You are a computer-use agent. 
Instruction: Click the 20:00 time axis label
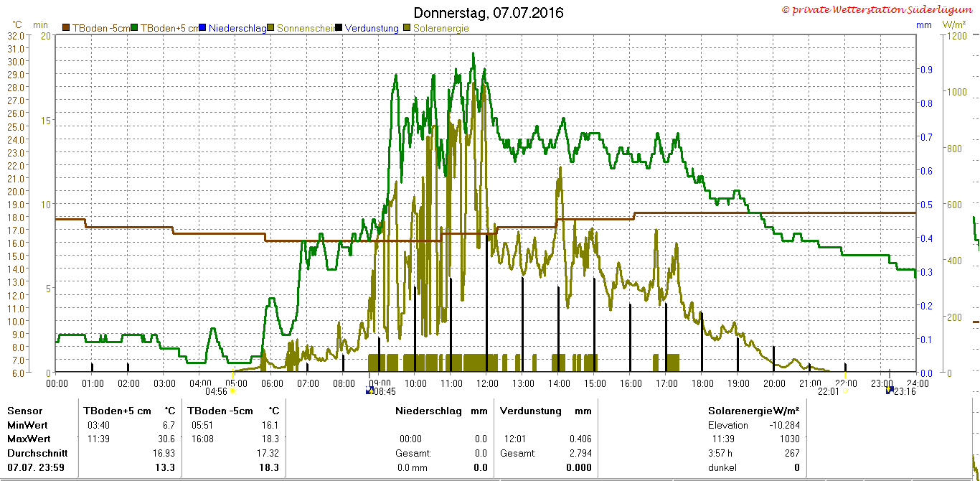[x=773, y=383]
